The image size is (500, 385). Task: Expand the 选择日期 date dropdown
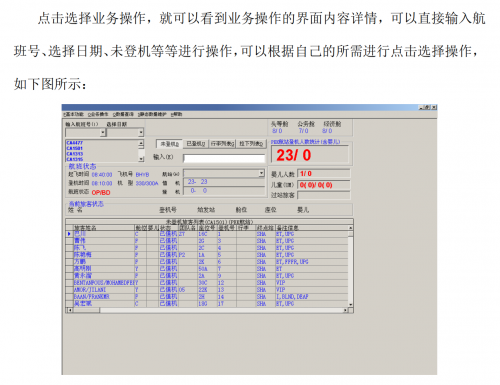click(141, 133)
